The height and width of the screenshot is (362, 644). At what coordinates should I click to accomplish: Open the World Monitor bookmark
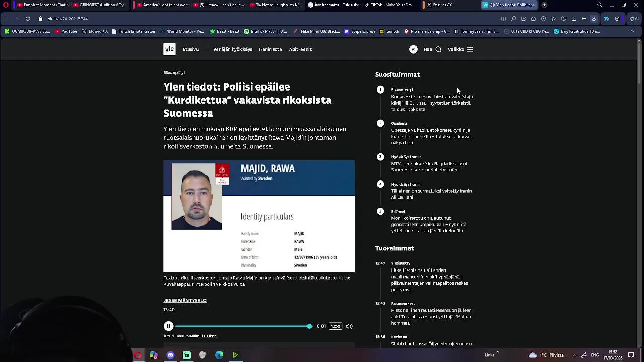point(182,31)
